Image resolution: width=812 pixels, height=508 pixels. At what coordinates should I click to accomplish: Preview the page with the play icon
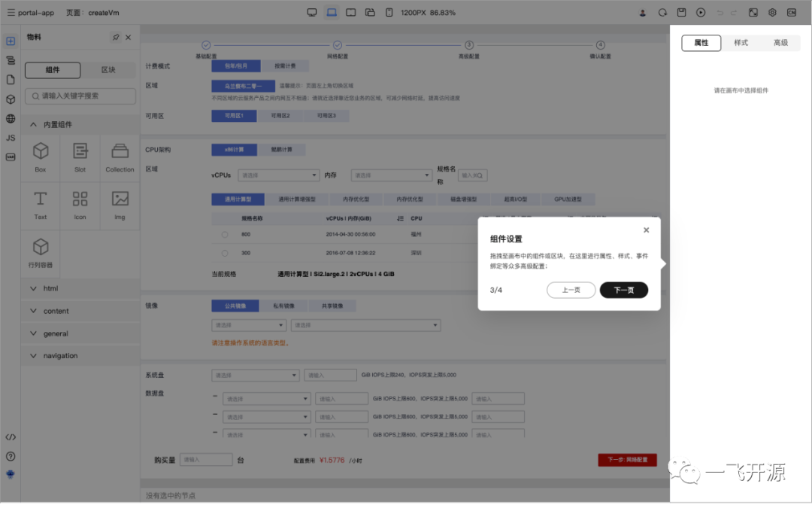701,13
